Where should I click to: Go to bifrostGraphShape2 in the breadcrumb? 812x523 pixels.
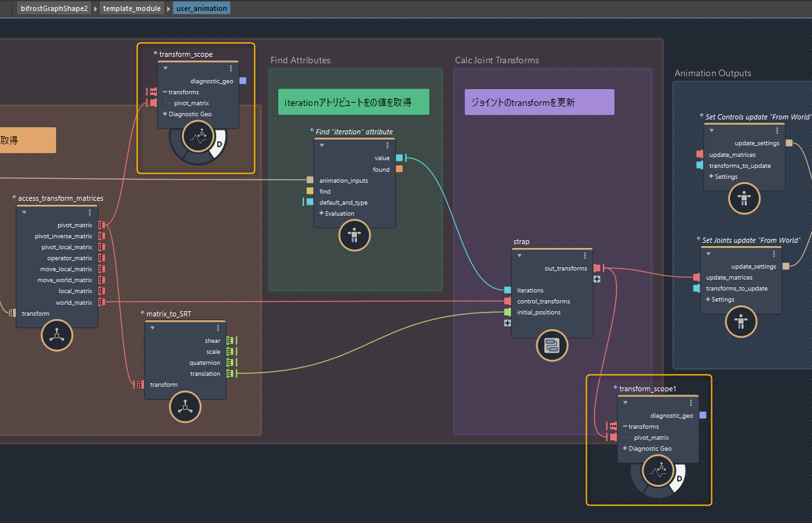(54, 8)
